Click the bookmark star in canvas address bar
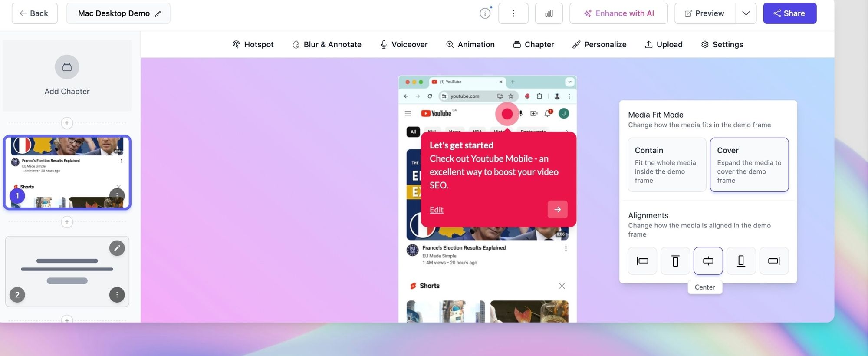The image size is (868, 356). [511, 96]
